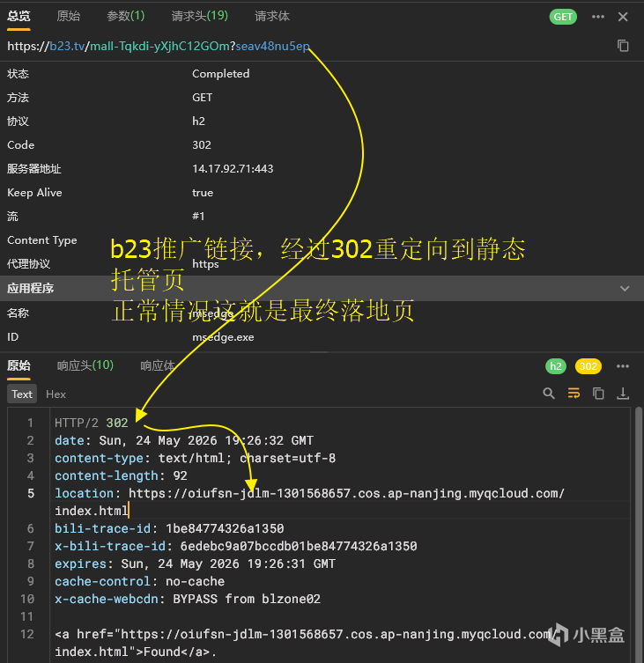Open the 响应体 tab
The height and width of the screenshot is (663, 644).
click(x=158, y=365)
